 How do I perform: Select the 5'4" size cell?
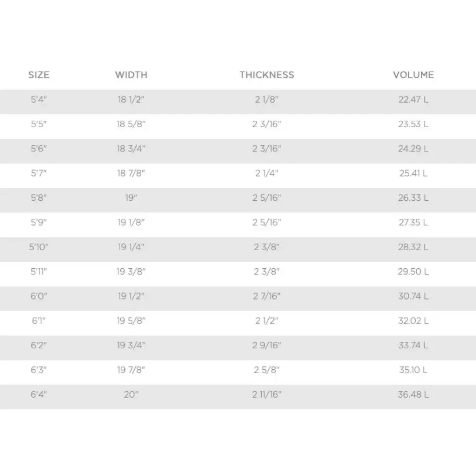pos(39,99)
